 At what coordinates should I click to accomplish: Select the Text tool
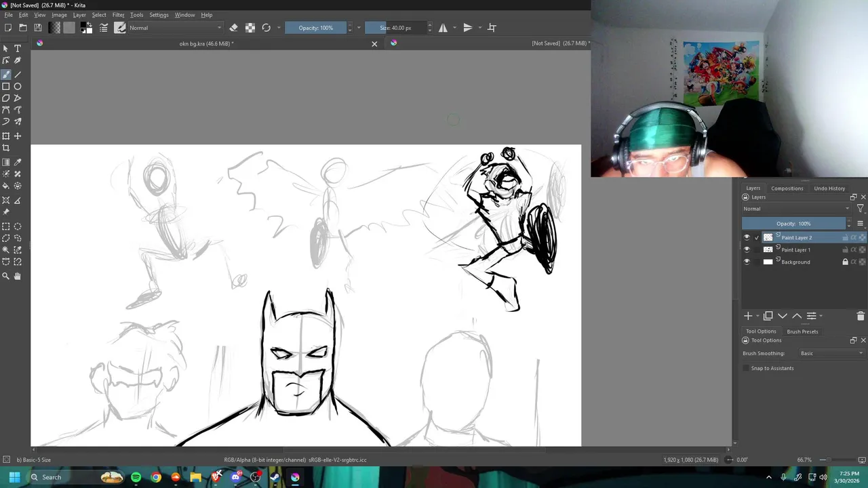tap(18, 49)
